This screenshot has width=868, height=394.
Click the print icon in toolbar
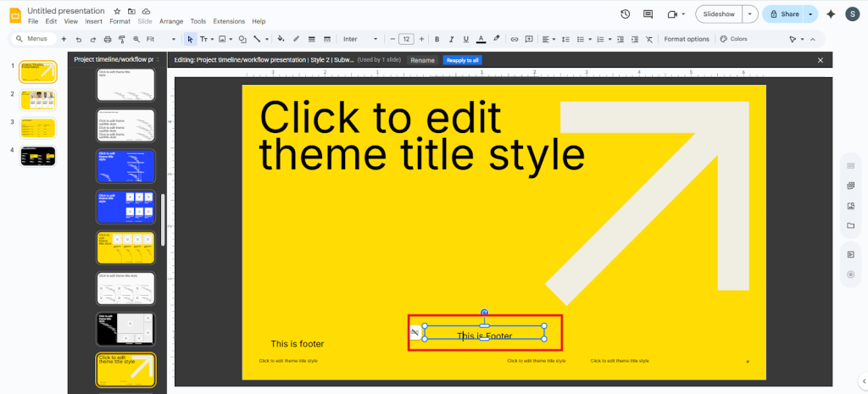(107, 39)
